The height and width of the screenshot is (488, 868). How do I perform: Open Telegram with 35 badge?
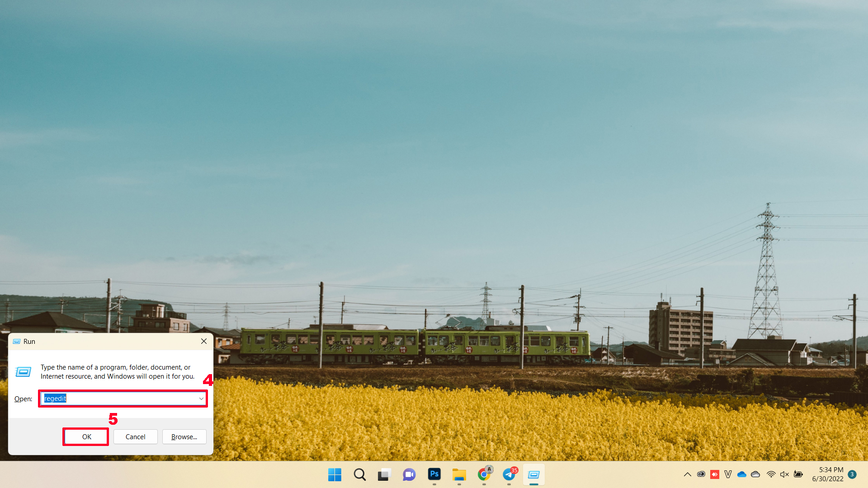(509, 474)
